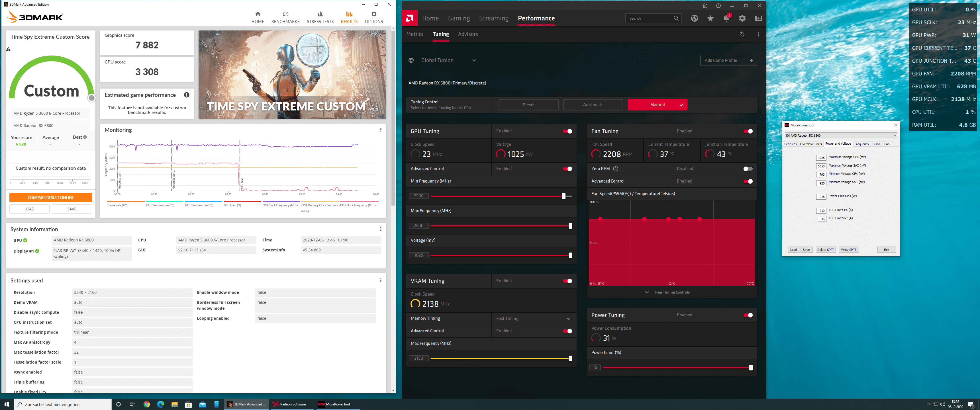
Task: Switch to the Streaming tab
Action: (x=493, y=18)
